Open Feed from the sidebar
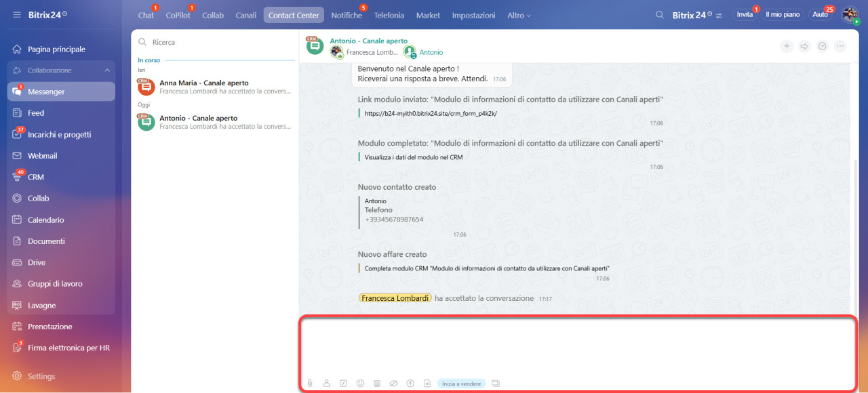 click(x=61, y=113)
